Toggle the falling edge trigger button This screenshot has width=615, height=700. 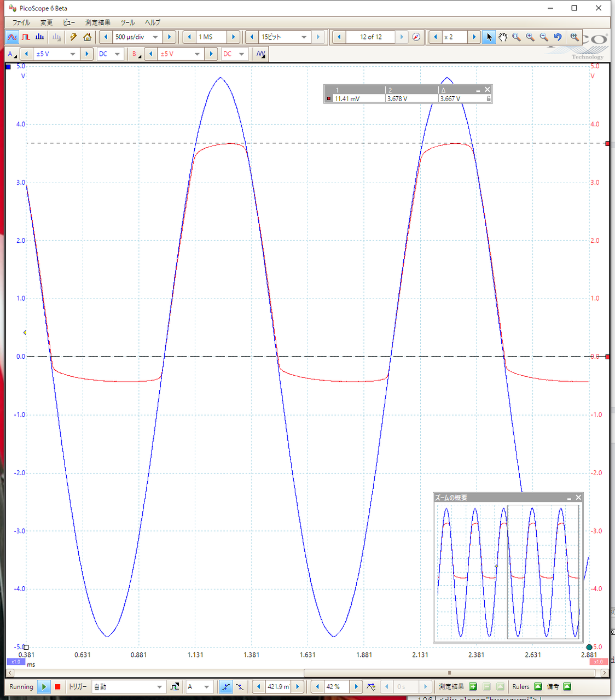pyautogui.click(x=239, y=687)
